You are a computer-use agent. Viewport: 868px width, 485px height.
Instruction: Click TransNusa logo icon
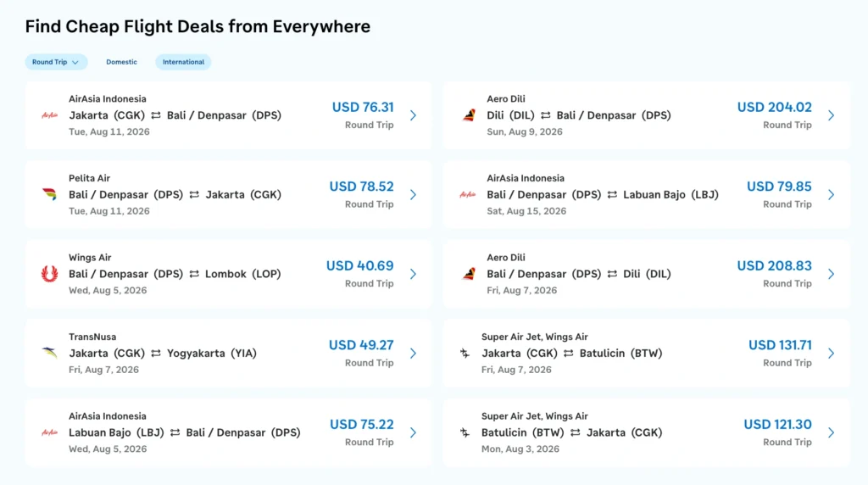point(50,353)
